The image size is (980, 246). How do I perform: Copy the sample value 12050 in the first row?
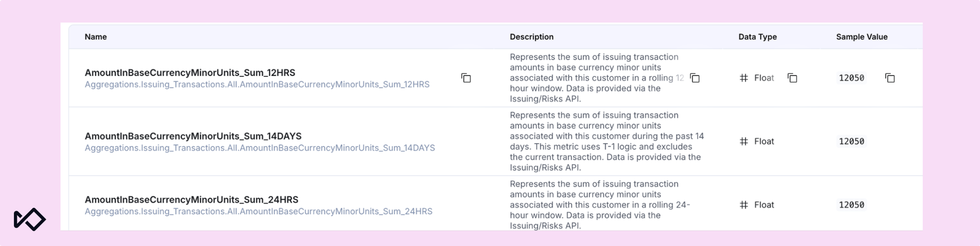coord(890,78)
